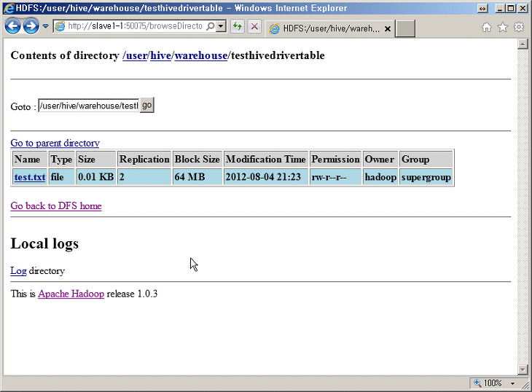The width and height of the screenshot is (532, 392).
Task: Open the recent pages dropdown arrow
Action: coord(45,27)
